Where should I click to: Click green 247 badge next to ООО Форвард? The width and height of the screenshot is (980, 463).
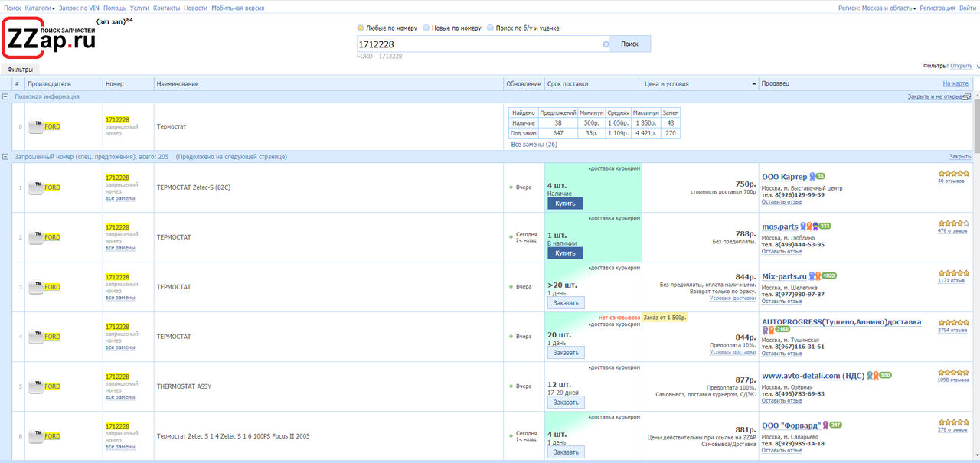[836, 425]
